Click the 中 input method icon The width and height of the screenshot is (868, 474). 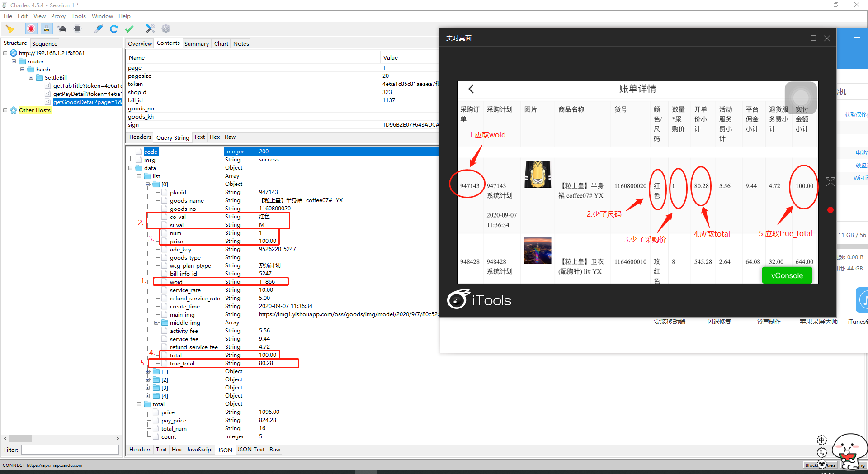pos(822,440)
